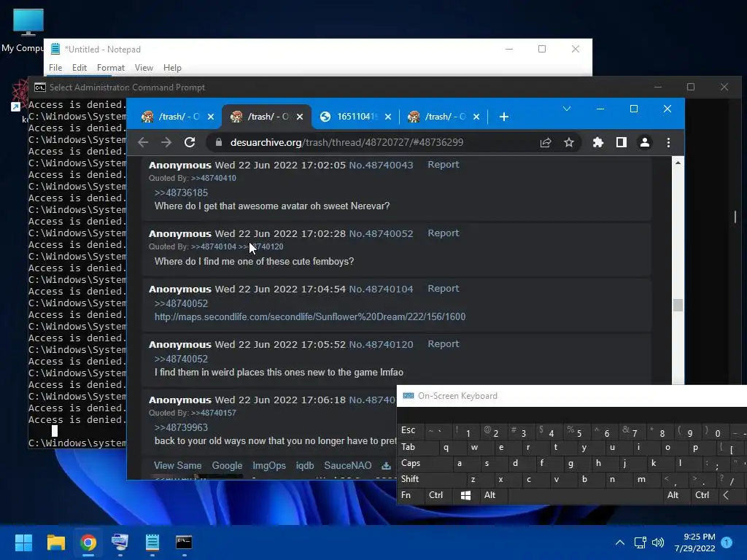The height and width of the screenshot is (560, 747).
Task: Switch to the first /trash/ tab
Action: point(172,117)
